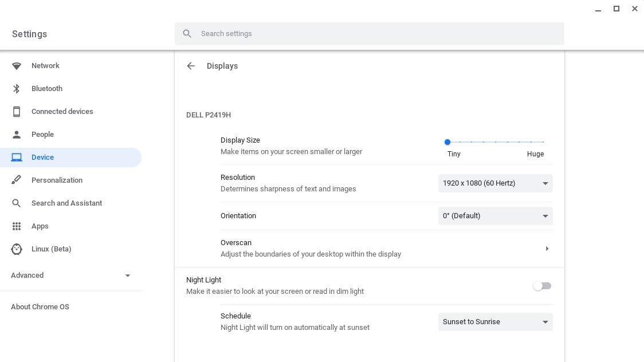Click the laptop icon for Device settings
Screen dimensions: 644x362
(17, 157)
